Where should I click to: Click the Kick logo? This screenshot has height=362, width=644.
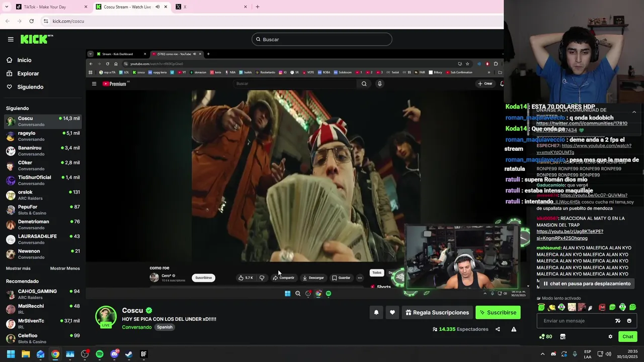tap(37, 39)
